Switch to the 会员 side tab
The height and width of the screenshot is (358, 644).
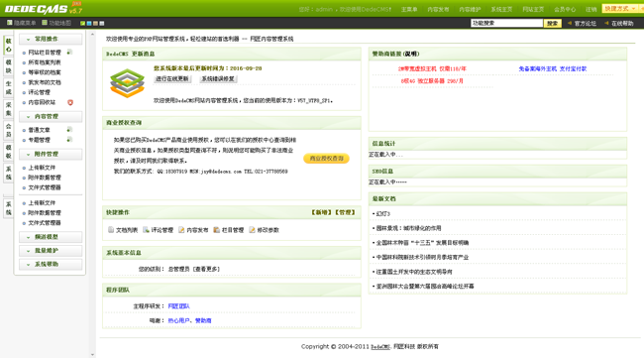(9, 130)
